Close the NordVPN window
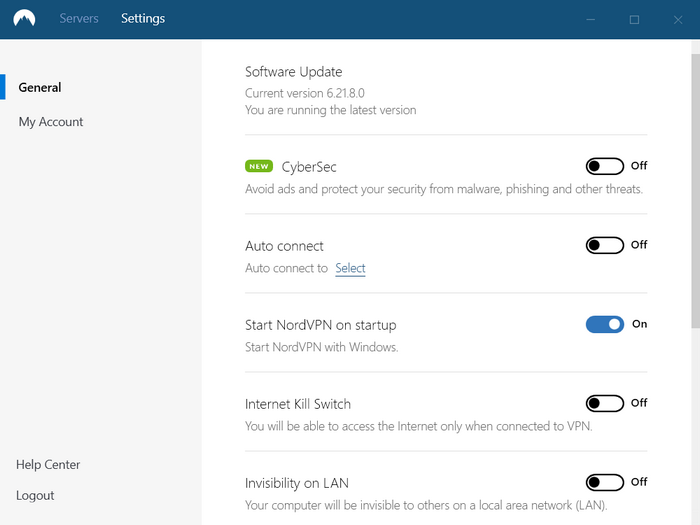This screenshot has height=525, width=700. 678,20
